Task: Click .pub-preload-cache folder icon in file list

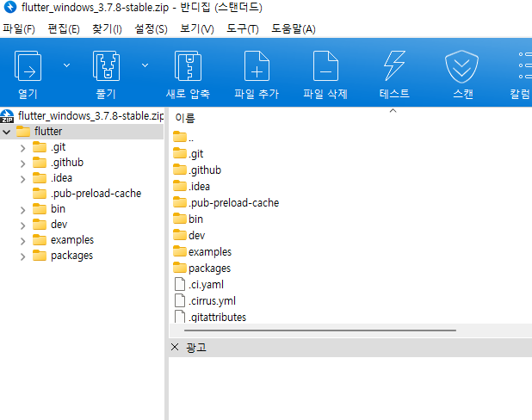Action: pyautogui.click(x=180, y=202)
